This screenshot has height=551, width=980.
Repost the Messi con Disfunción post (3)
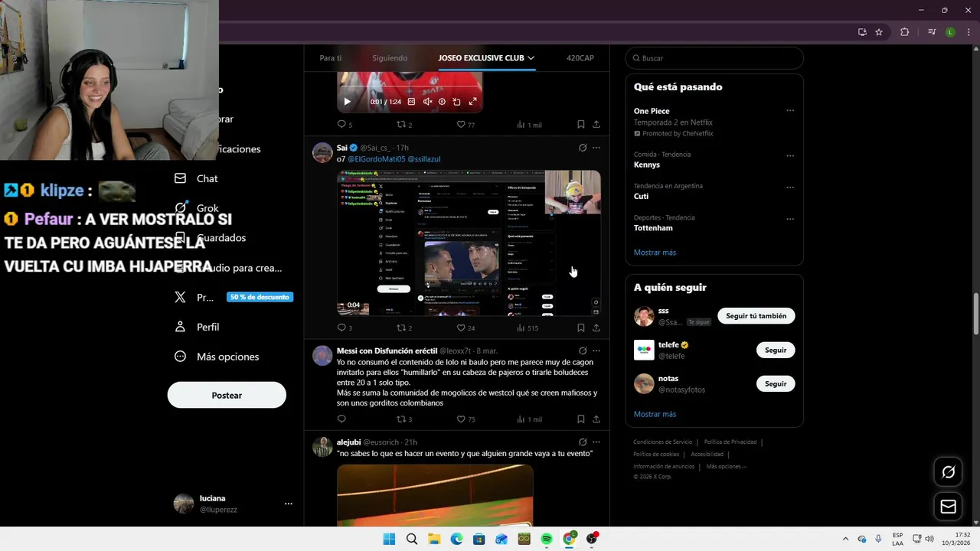point(404,419)
